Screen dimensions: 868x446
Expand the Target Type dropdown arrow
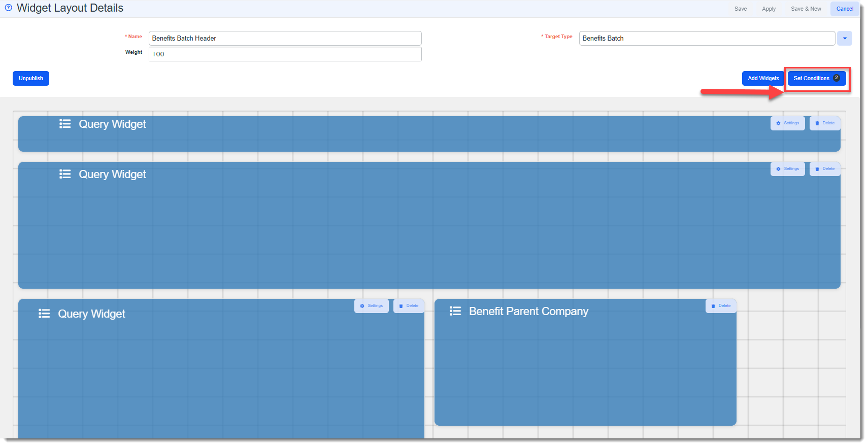click(845, 39)
